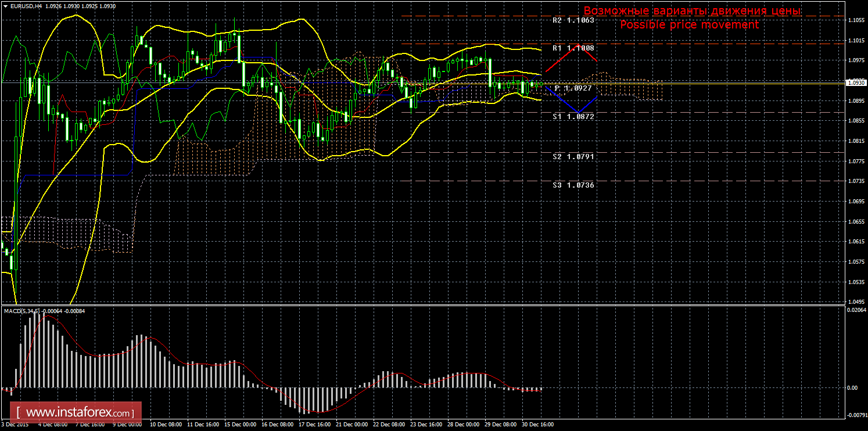Click the R1 1.1008 resistance label
The width and height of the screenshot is (868, 431).
573,48
